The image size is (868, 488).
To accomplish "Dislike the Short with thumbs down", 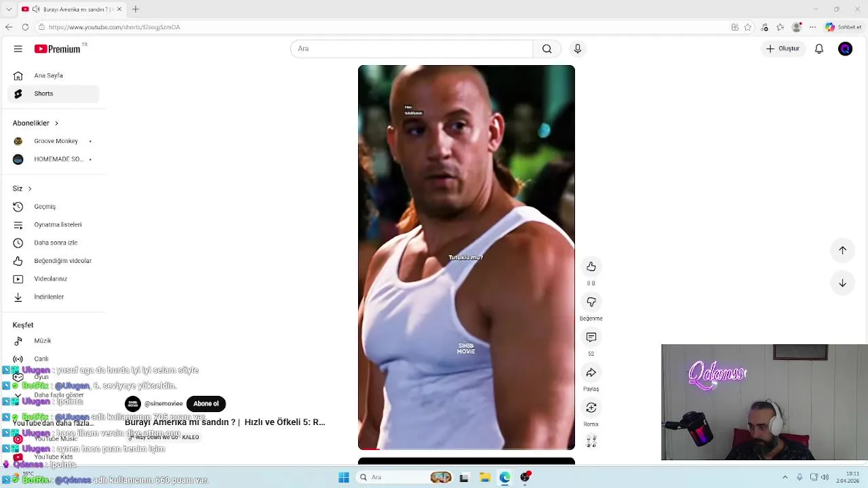I will [591, 302].
